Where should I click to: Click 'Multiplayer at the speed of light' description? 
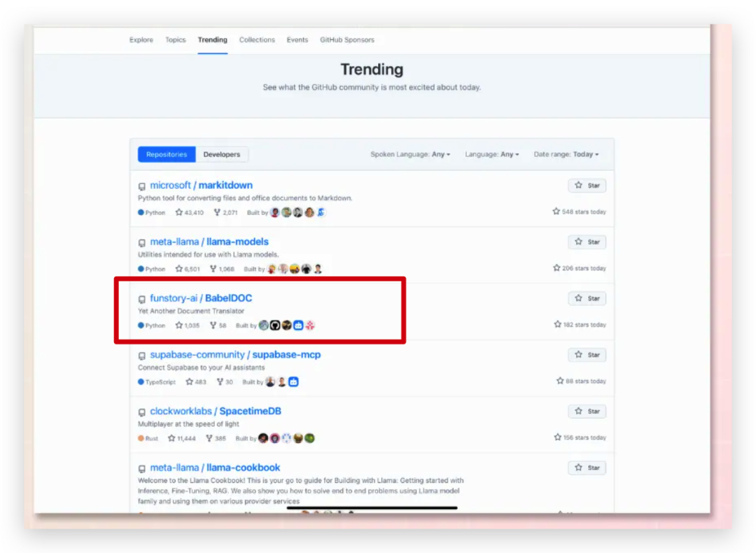(x=188, y=423)
